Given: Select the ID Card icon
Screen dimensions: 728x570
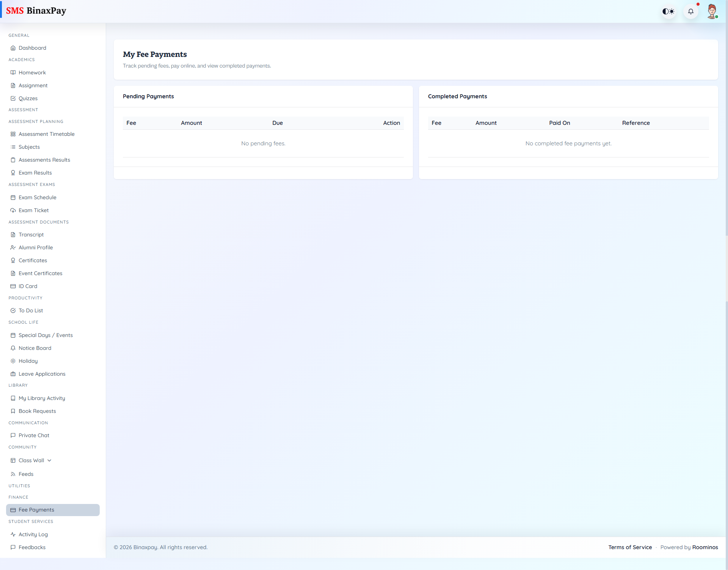Looking at the screenshot, I should pos(13,286).
